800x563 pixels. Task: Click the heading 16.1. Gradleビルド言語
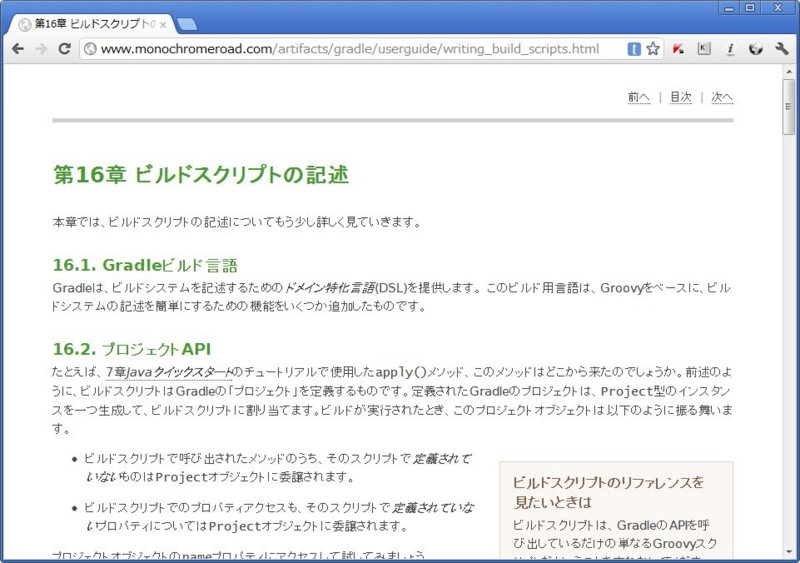[x=145, y=265]
